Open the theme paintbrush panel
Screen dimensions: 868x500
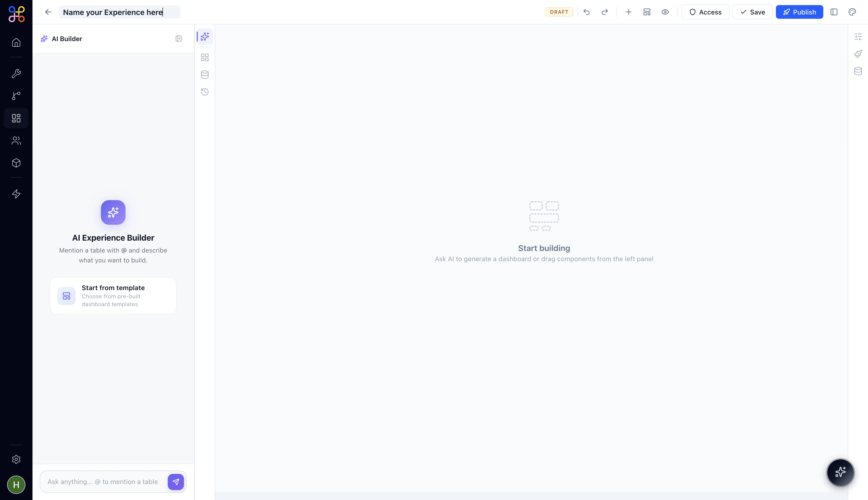[858, 54]
